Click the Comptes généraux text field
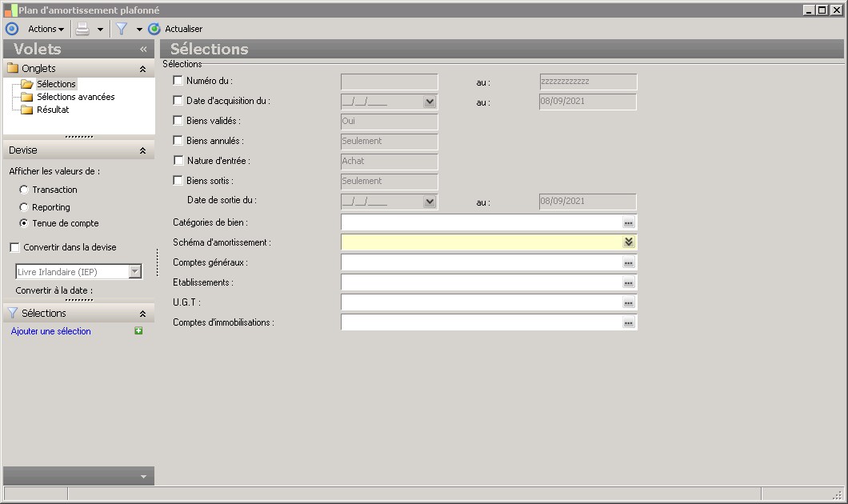Image resolution: width=848 pixels, height=504 pixels. [x=482, y=262]
